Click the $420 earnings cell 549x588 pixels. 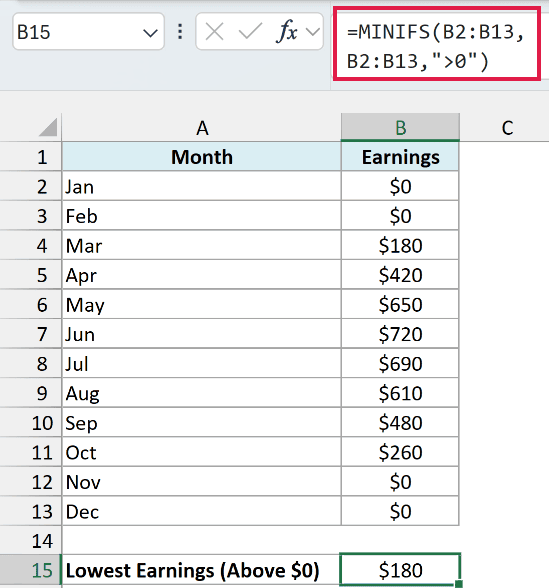(400, 275)
